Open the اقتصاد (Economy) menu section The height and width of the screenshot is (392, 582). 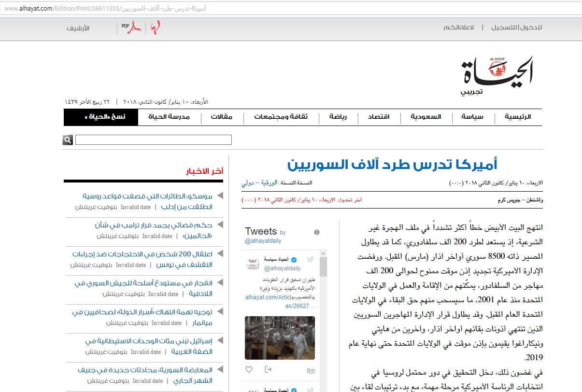[379, 117]
